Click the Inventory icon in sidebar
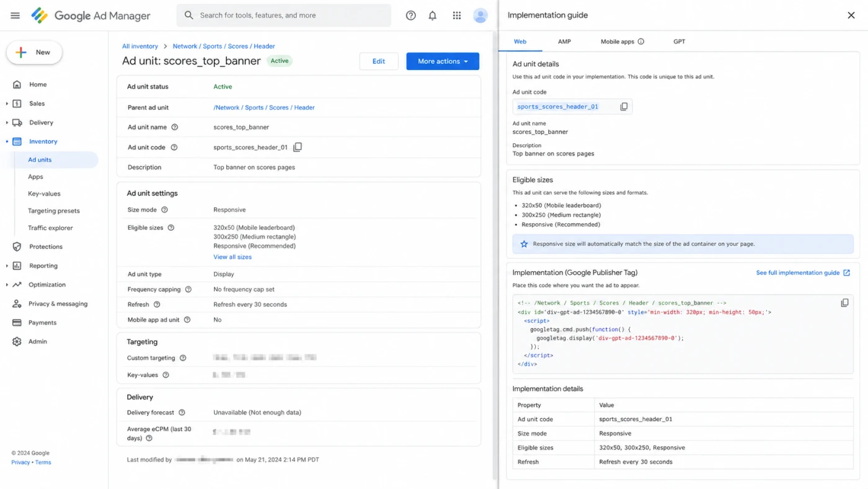 coord(17,141)
